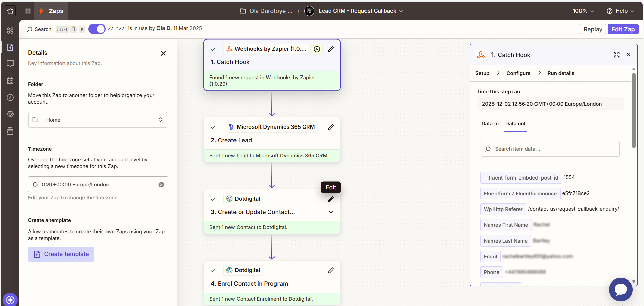
Task: Open the Home folder selector dropdown
Action: (97, 120)
